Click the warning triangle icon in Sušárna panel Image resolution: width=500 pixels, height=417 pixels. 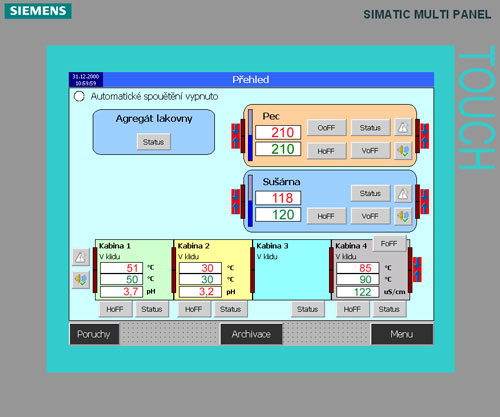click(x=403, y=193)
